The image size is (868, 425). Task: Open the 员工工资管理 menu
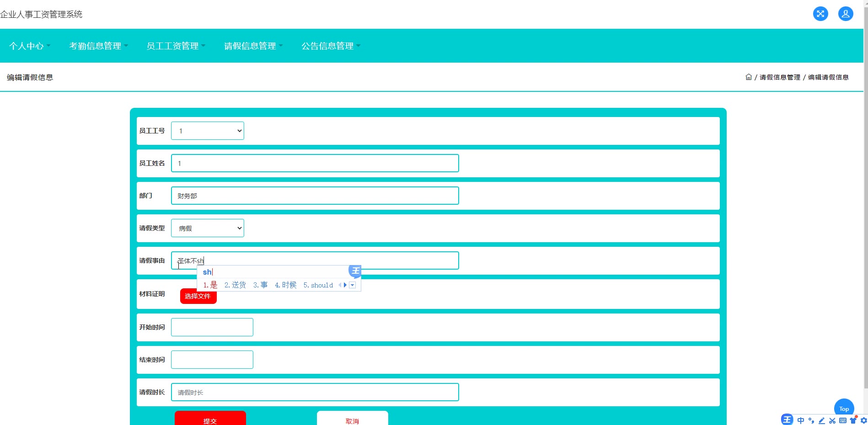click(176, 46)
